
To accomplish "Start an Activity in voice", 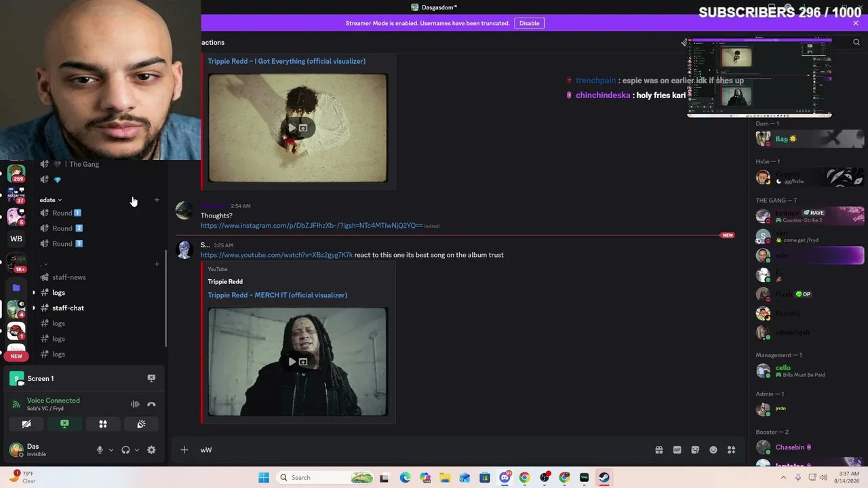I will click(x=103, y=424).
